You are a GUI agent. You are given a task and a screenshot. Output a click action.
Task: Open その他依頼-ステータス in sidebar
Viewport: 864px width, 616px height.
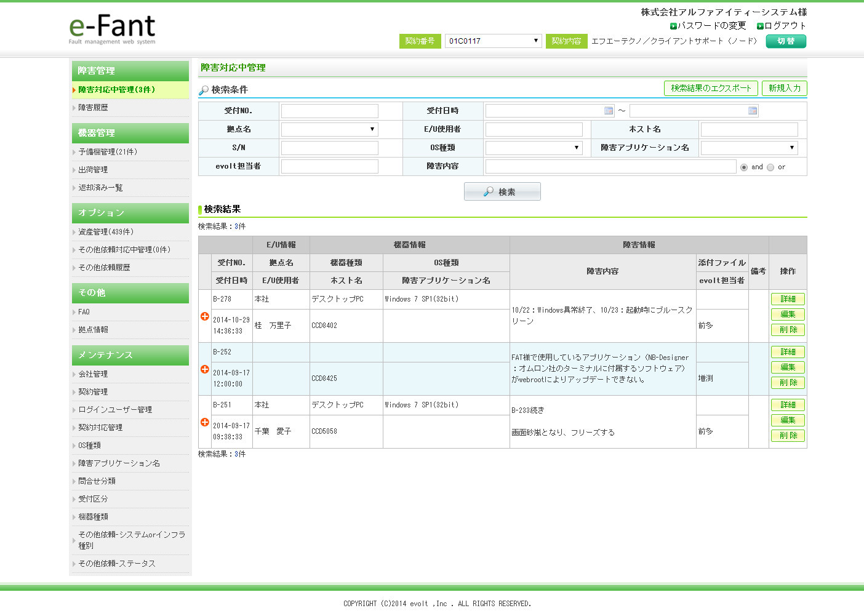click(x=117, y=564)
